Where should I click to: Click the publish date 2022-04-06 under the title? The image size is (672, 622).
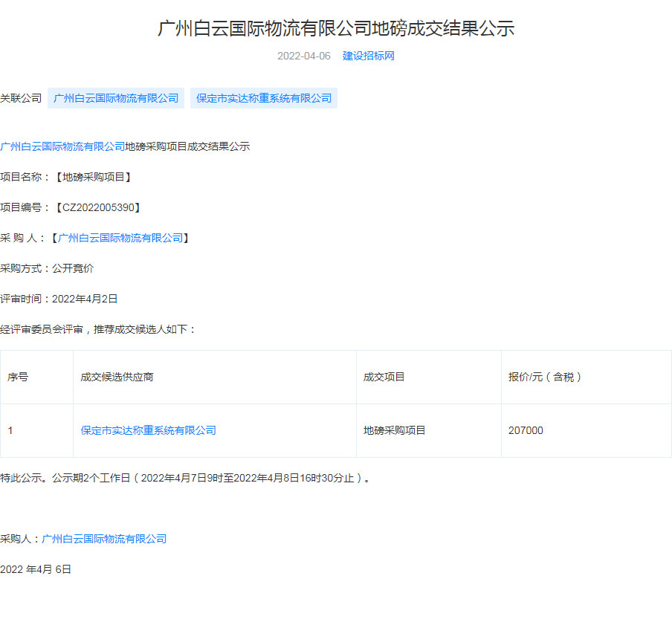[x=303, y=56]
